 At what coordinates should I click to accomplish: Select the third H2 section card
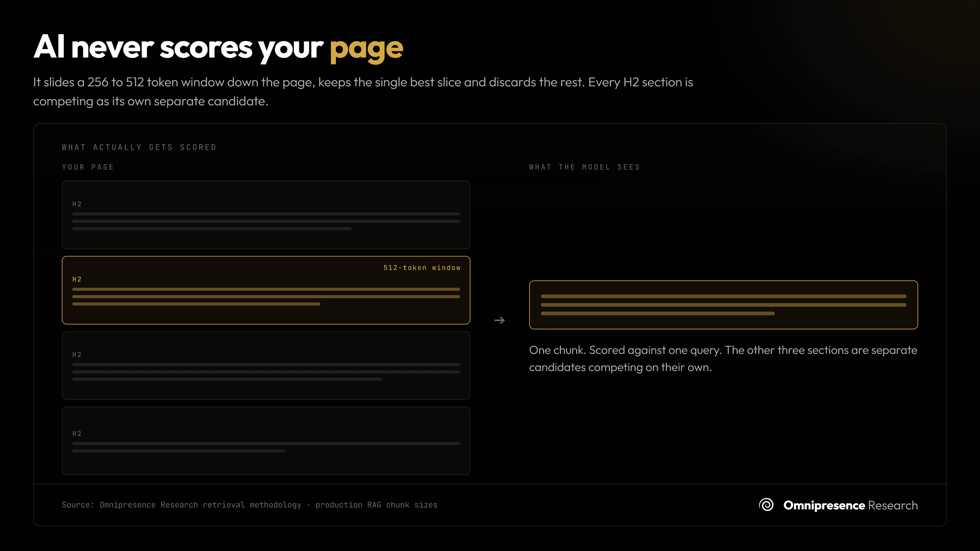(x=266, y=365)
